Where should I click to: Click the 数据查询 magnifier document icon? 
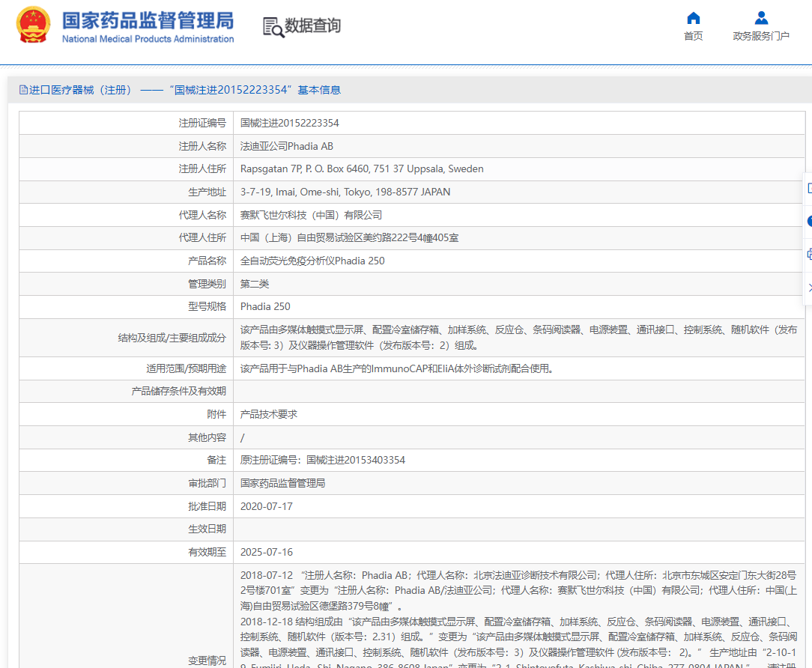click(273, 27)
